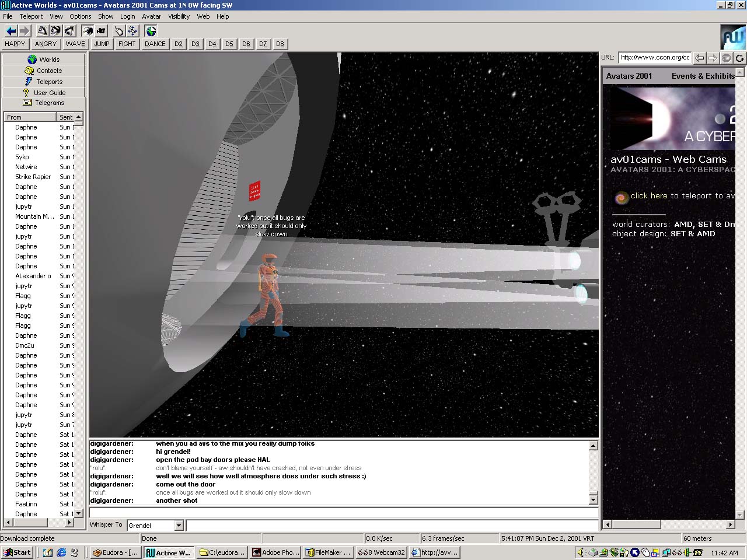Toggle mouse mode toolbar icon
This screenshot has width=747, height=560.
click(118, 31)
